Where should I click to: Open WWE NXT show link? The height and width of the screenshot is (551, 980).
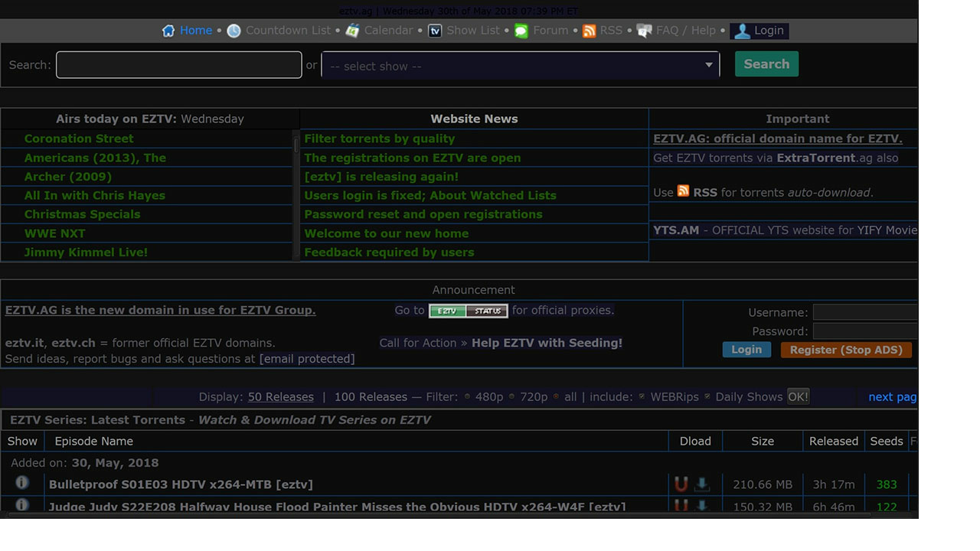(x=54, y=233)
